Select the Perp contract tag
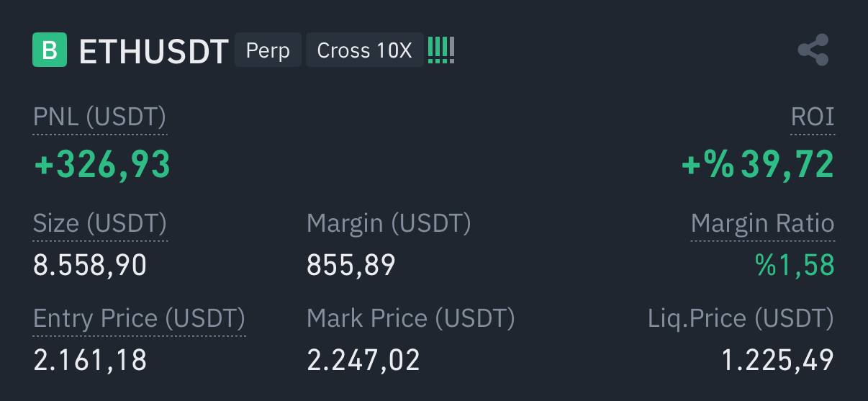 pos(268,50)
